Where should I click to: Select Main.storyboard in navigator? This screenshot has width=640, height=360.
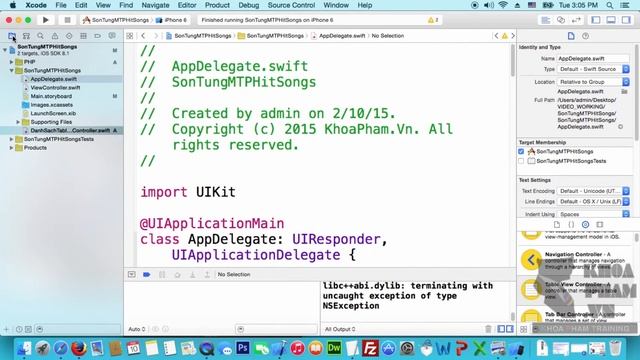pyautogui.click(x=51, y=96)
